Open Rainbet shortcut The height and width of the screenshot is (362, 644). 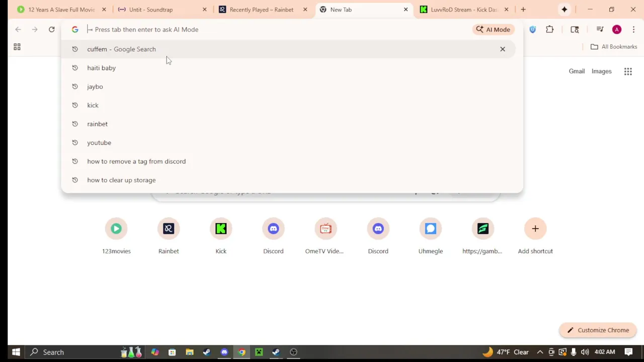tap(169, 237)
